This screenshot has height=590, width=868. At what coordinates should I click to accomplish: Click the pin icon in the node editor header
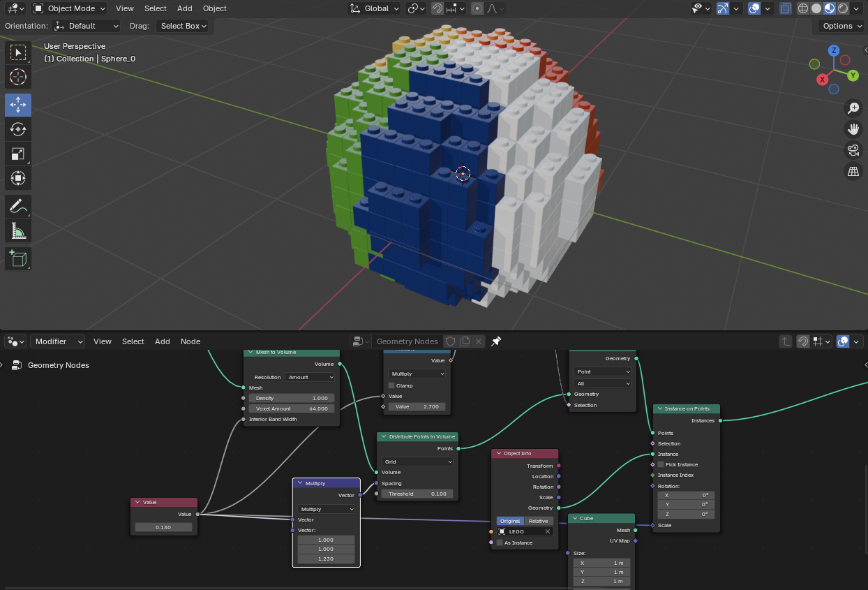click(496, 341)
